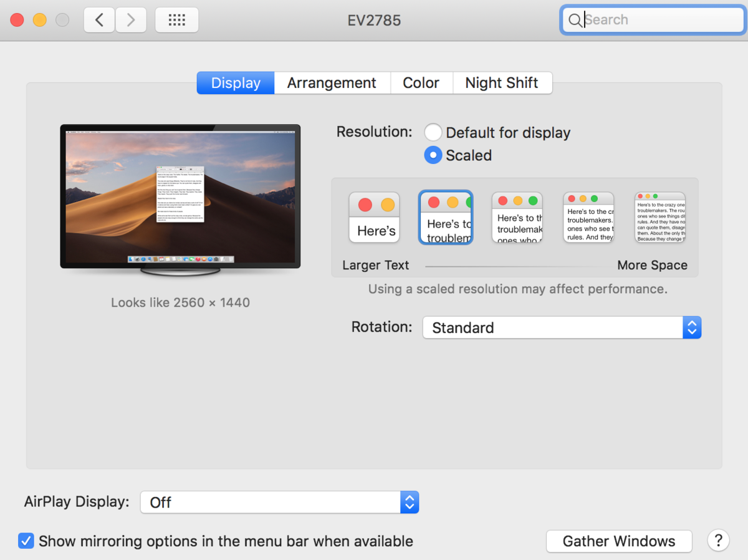Click the Gather Windows button
The image size is (748, 560).
point(619,541)
